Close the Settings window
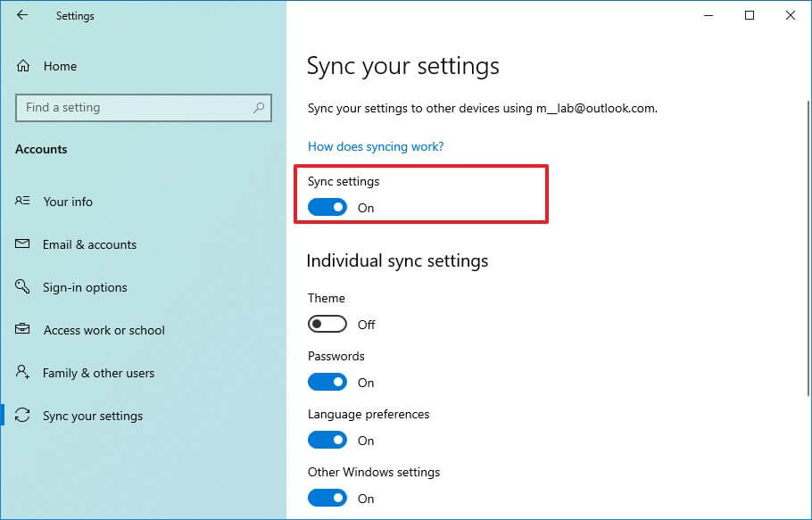This screenshot has width=812, height=520. [x=791, y=15]
